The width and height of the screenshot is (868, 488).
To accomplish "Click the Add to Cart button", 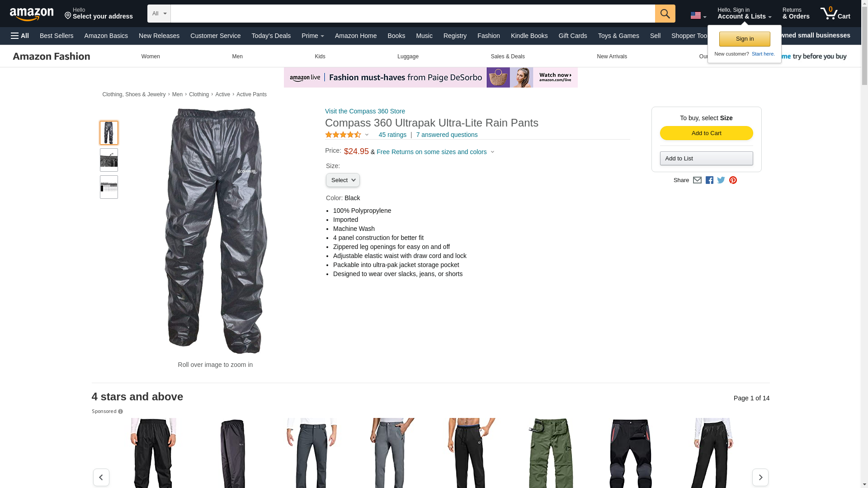I will (x=706, y=133).
